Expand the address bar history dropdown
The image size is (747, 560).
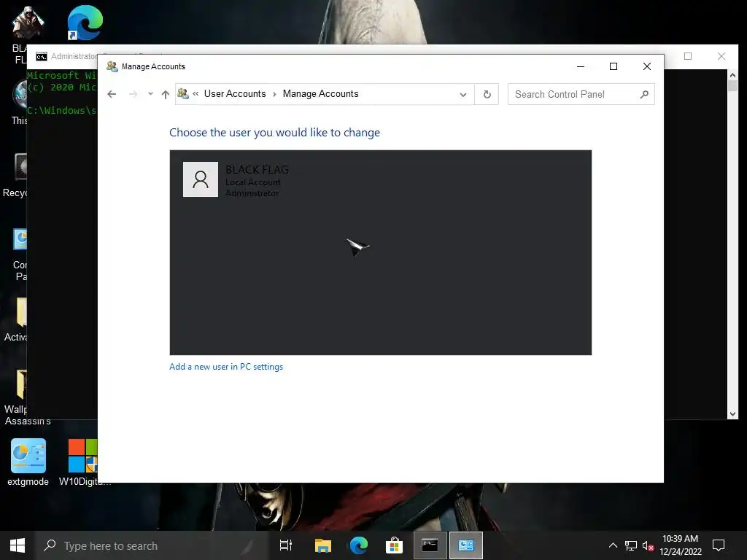pos(463,94)
